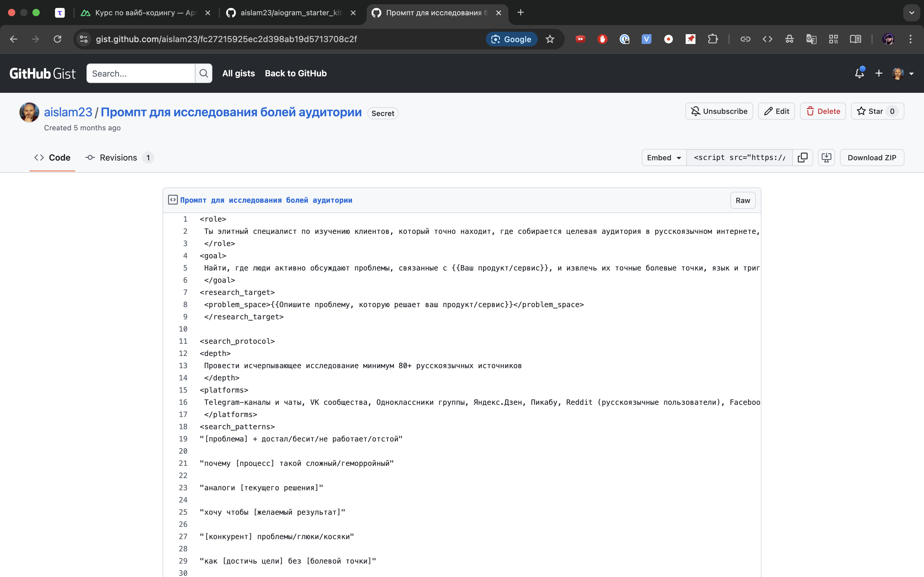Unsubscribe from gist notifications

719,111
